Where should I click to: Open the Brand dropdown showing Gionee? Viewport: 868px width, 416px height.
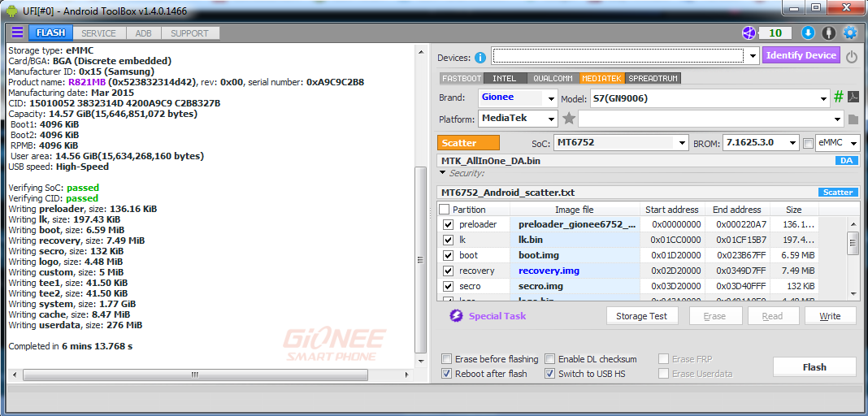(x=551, y=98)
